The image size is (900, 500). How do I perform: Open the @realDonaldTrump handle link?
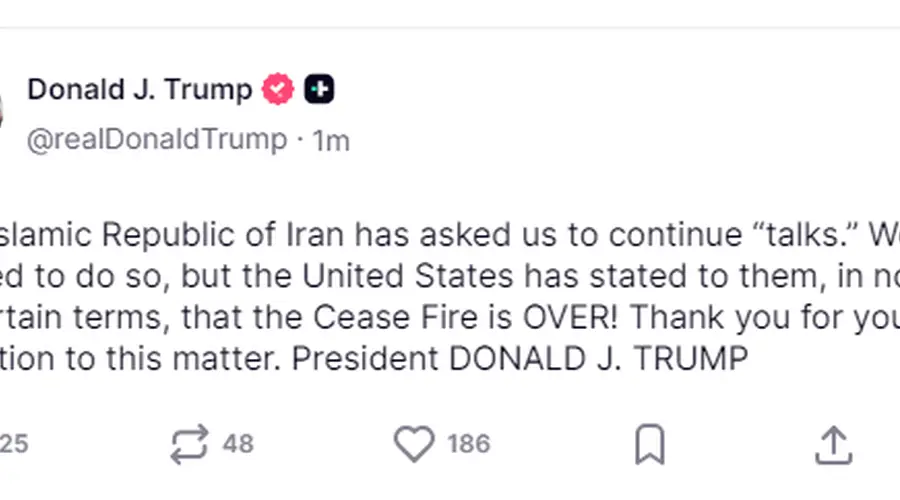click(157, 139)
